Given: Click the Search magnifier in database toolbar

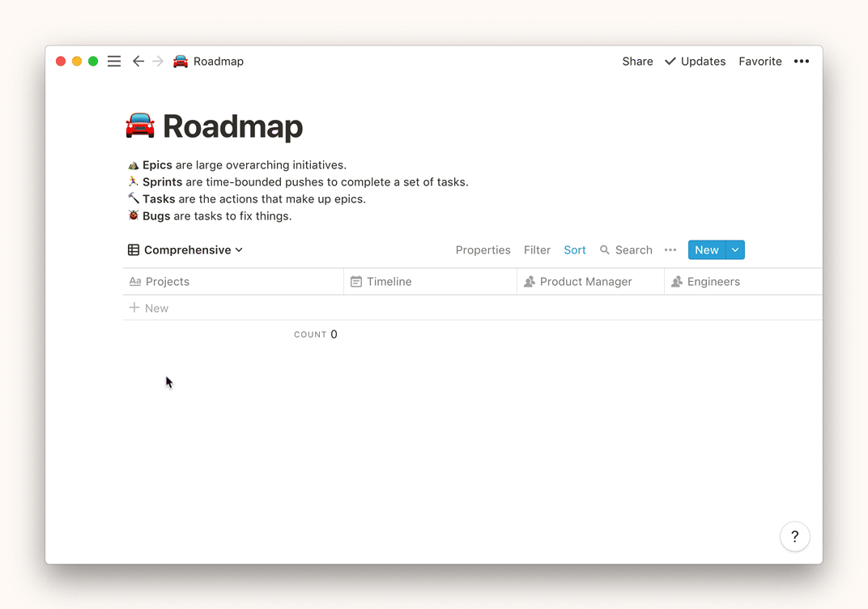Looking at the screenshot, I should coord(605,250).
